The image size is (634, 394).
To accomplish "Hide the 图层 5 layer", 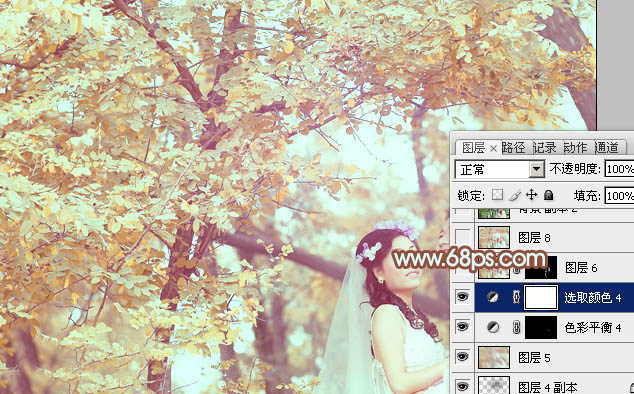I will [462, 357].
